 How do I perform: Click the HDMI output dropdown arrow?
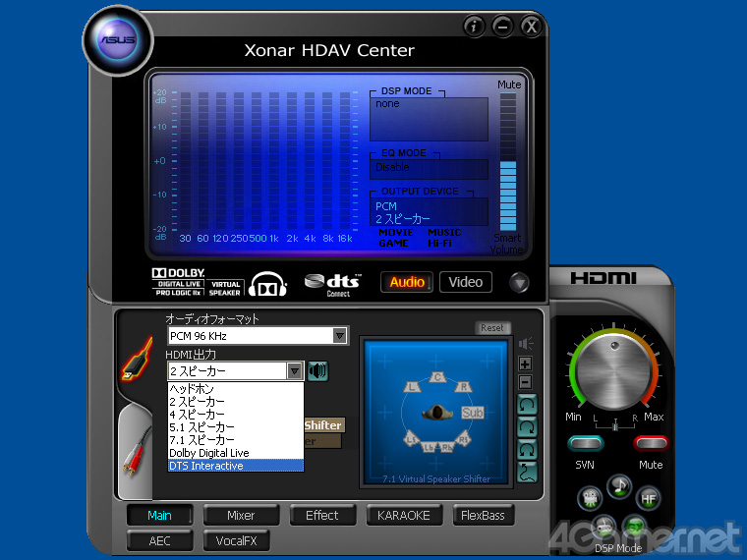[295, 371]
